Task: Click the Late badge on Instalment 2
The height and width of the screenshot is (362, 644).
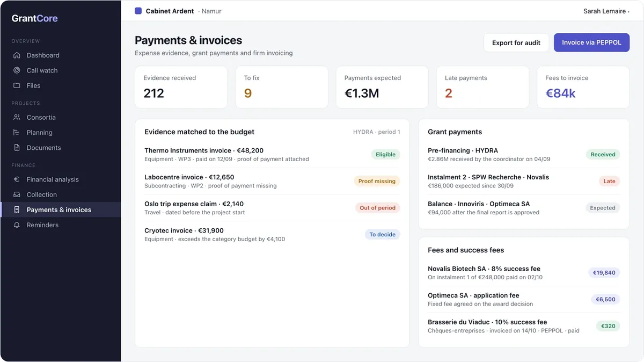Action: pyautogui.click(x=609, y=181)
